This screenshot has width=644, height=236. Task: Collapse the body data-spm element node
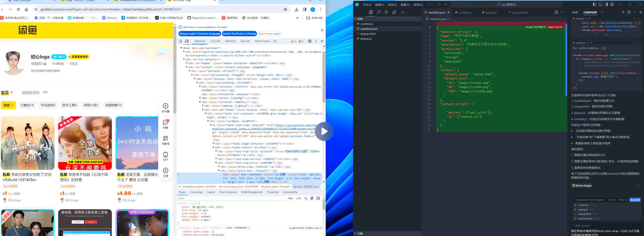(x=181, y=48)
